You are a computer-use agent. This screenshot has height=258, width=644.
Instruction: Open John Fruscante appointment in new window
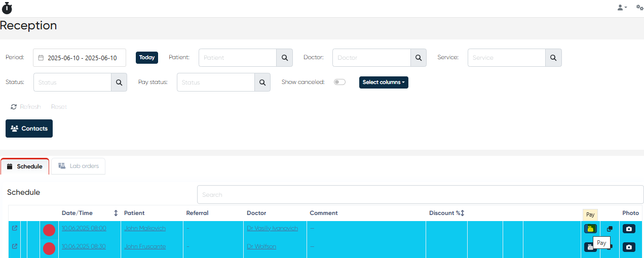(14, 246)
